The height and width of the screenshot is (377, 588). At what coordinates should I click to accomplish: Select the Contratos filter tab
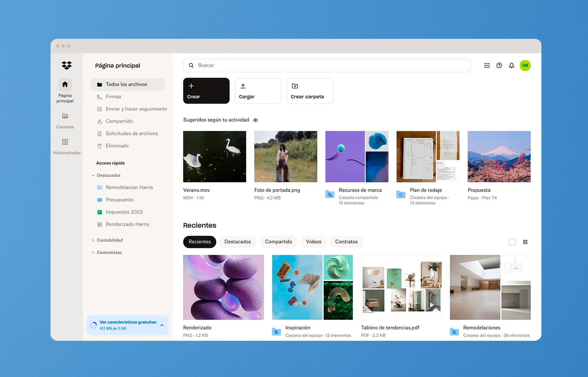(346, 242)
